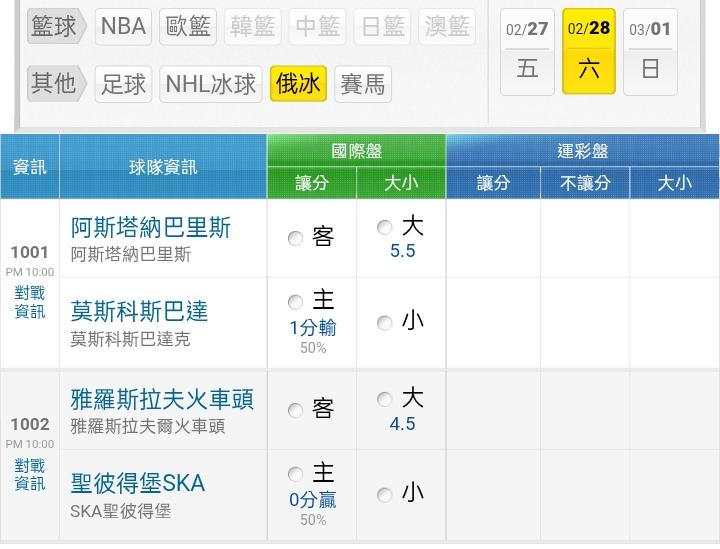Select 主 radio for game 1002
720x549 pixels.
(x=295, y=474)
